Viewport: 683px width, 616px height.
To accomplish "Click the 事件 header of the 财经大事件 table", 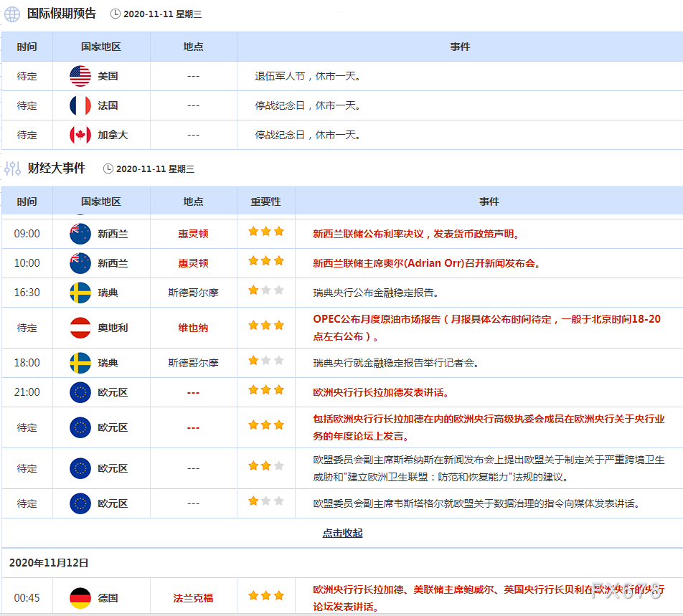I will (489, 202).
